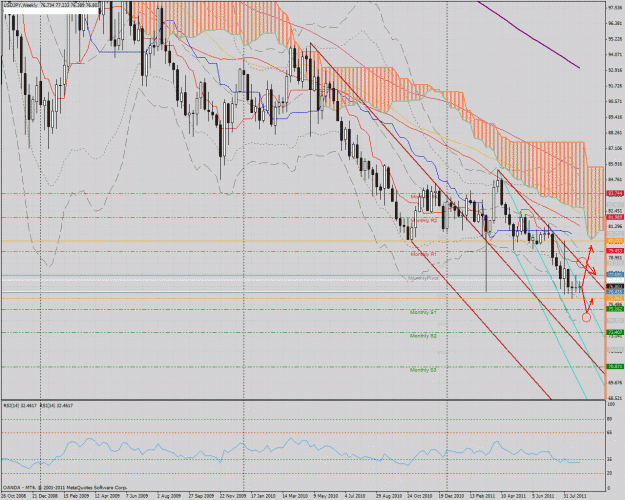
Task: Click the 89.416 price axis label
Action: coord(615,117)
